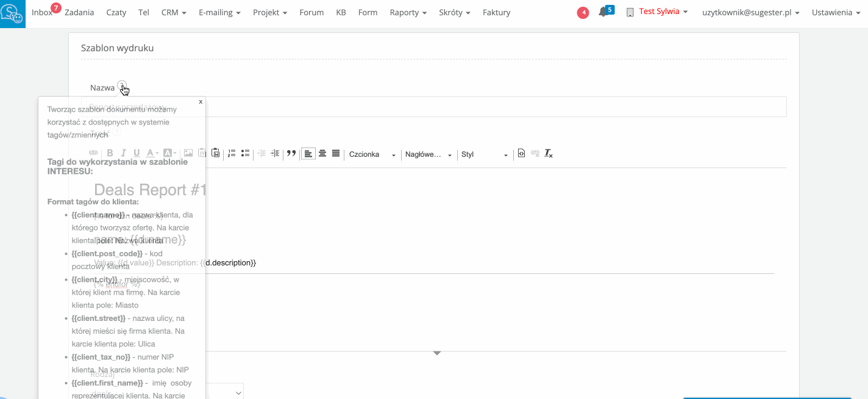Viewport: 868px width, 399px height.
Task: Expand the Raporty dropdown menu
Action: [x=408, y=12]
